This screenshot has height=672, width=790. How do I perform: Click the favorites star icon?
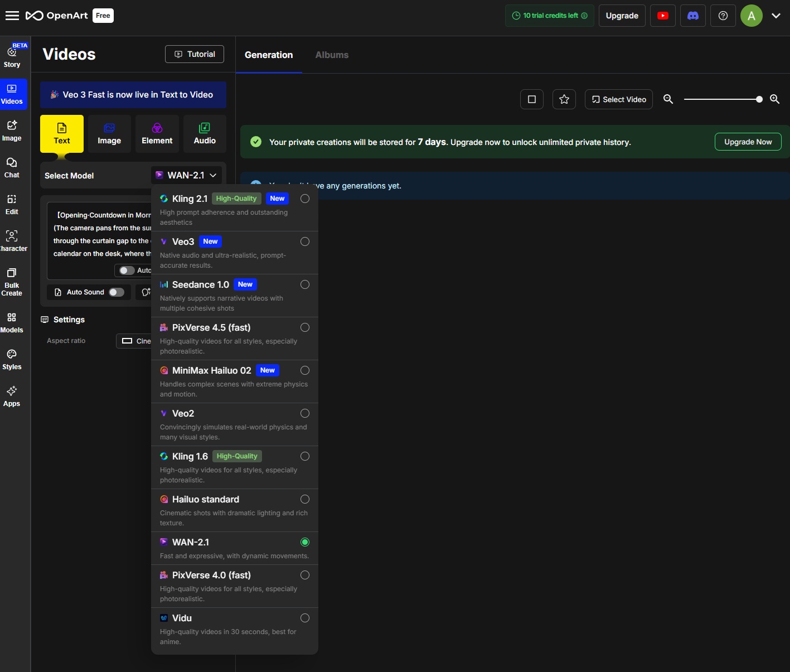tap(564, 99)
